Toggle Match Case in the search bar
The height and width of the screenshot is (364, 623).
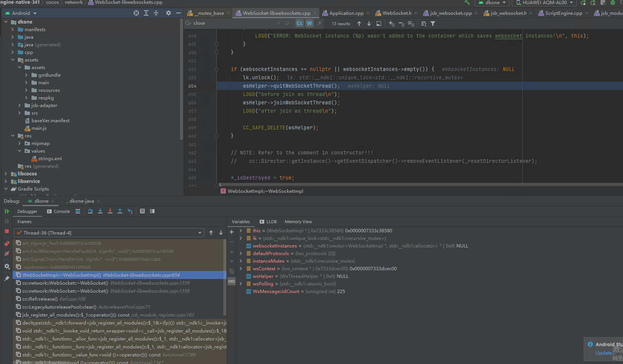click(x=300, y=23)
